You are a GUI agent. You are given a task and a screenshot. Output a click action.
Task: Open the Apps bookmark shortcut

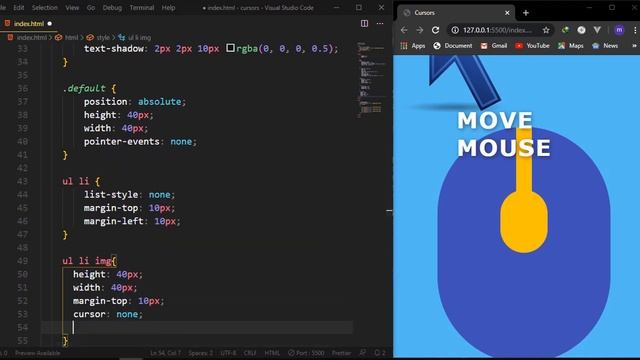(x=413, y=46)
